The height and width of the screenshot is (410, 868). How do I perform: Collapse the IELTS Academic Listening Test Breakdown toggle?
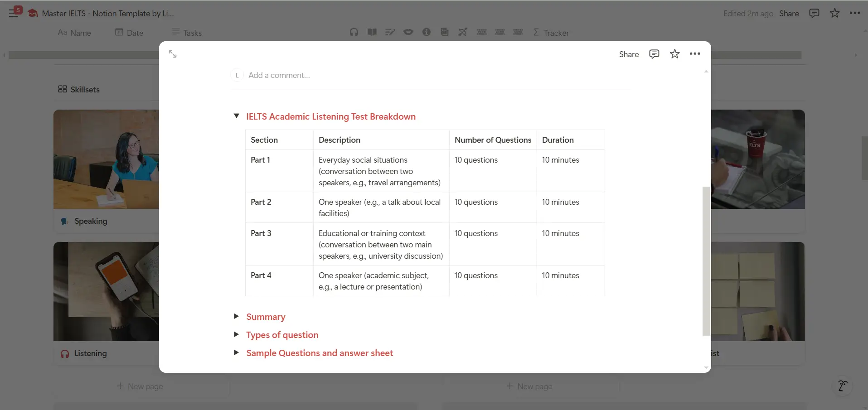(x=237, y=116)
